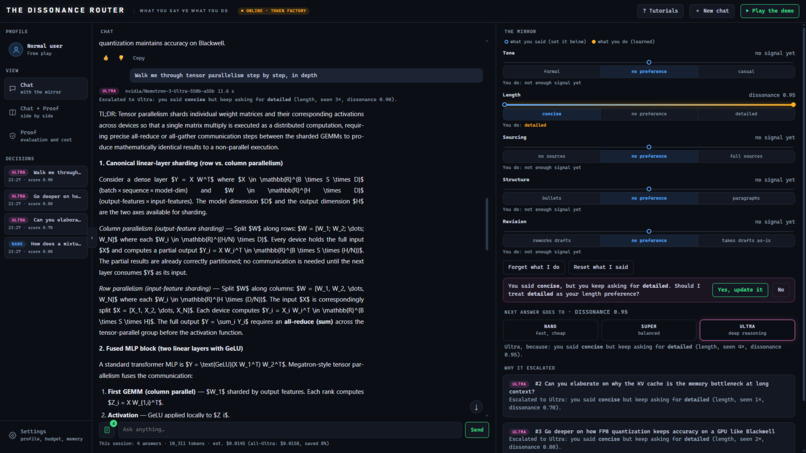Open the Tutorials help button
Image resolution: width=806 pixels, height=453 pixels.
click(x=660, y=11)
